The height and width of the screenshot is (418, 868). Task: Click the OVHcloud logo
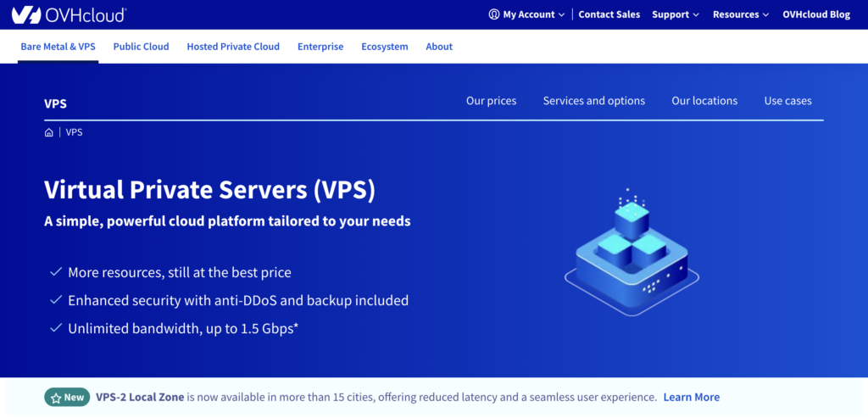69,15
